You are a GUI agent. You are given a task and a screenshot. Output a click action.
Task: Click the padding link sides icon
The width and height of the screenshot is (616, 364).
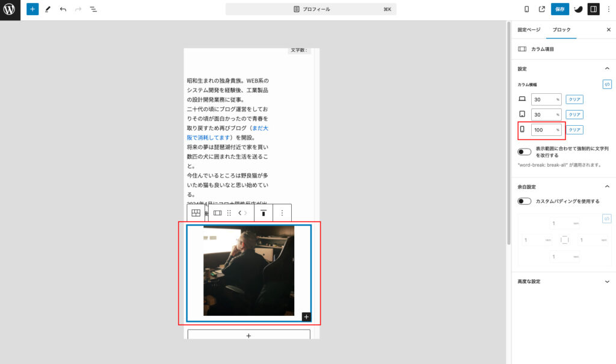coord(606,219)
